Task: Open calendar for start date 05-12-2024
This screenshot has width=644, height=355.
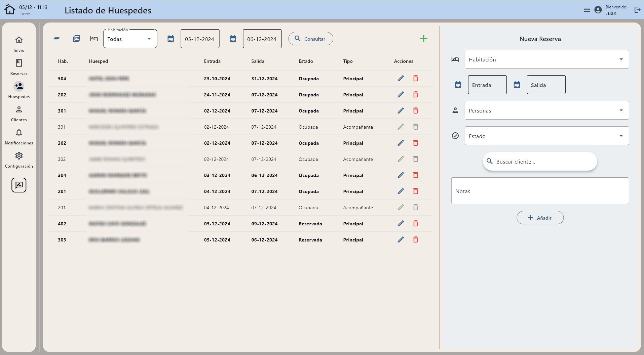Action: pos(171,39)
